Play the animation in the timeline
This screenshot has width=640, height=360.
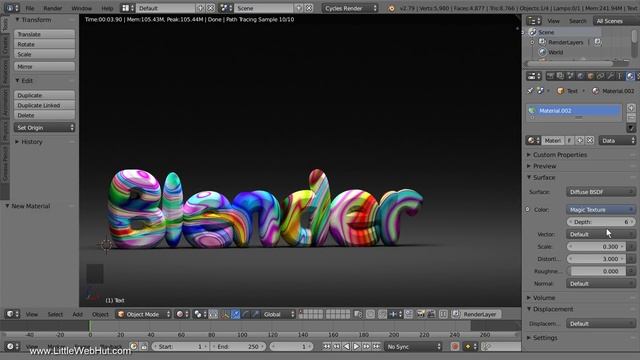(356, 346)
